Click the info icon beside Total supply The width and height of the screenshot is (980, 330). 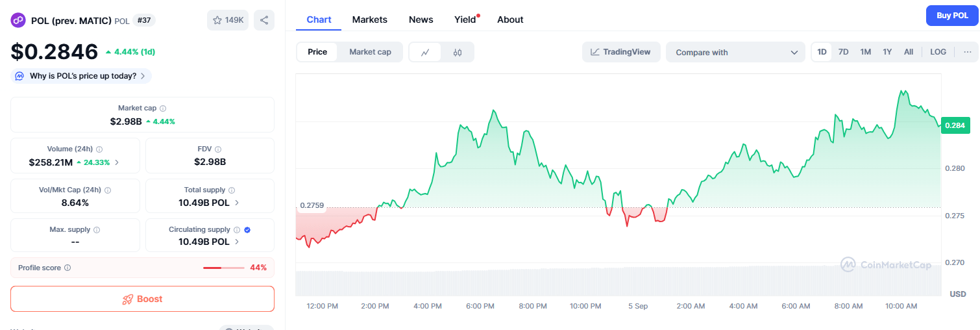click(232, 190)
